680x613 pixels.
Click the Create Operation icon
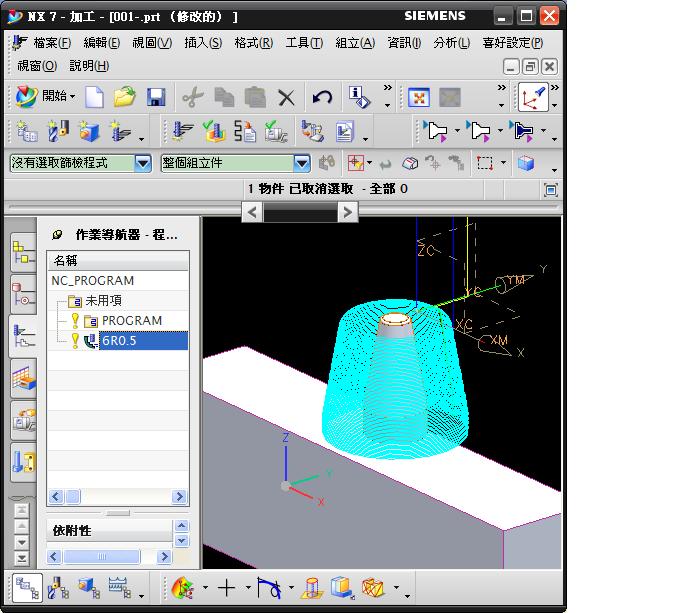coord(120,131)
